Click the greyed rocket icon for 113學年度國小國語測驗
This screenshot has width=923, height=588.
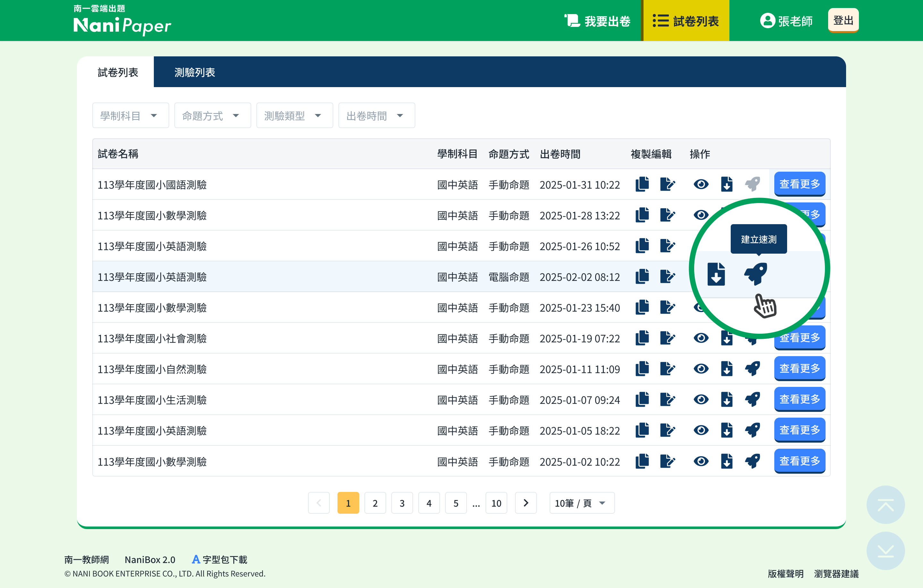(753, 184)
